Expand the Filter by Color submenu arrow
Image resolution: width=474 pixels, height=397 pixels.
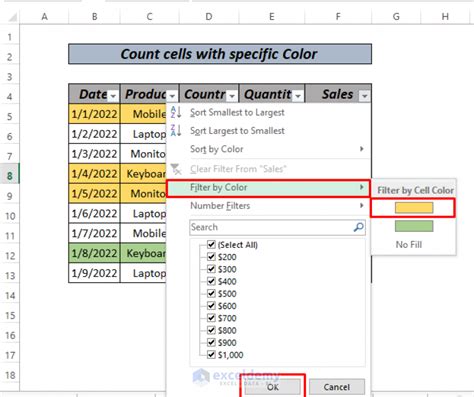361,187
